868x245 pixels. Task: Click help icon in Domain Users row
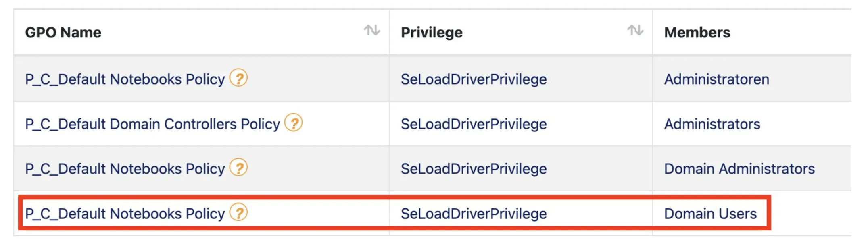pyautogui.click(x=238, y=212)
